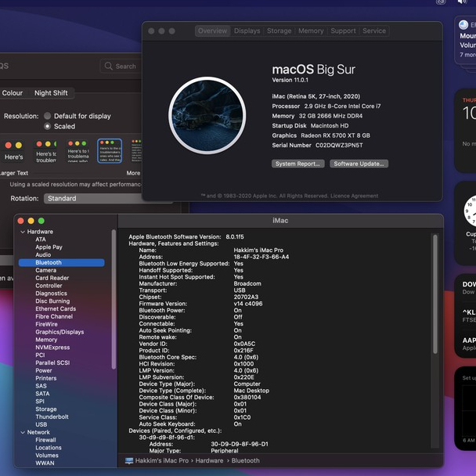
Task: Switch to the Storage tab
Action: pos(279,31)
